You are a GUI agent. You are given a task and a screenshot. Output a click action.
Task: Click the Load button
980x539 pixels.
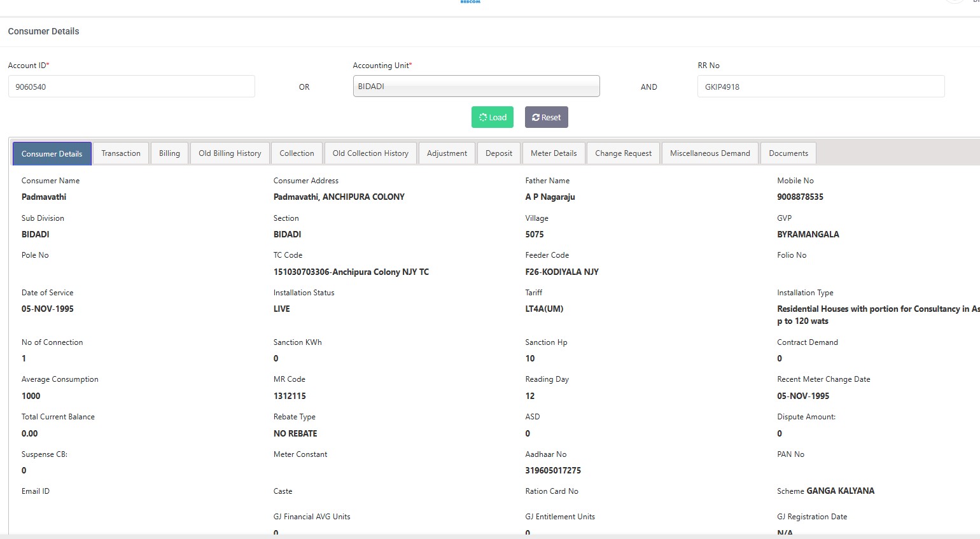pyautogui.click(x=493, y=117)
